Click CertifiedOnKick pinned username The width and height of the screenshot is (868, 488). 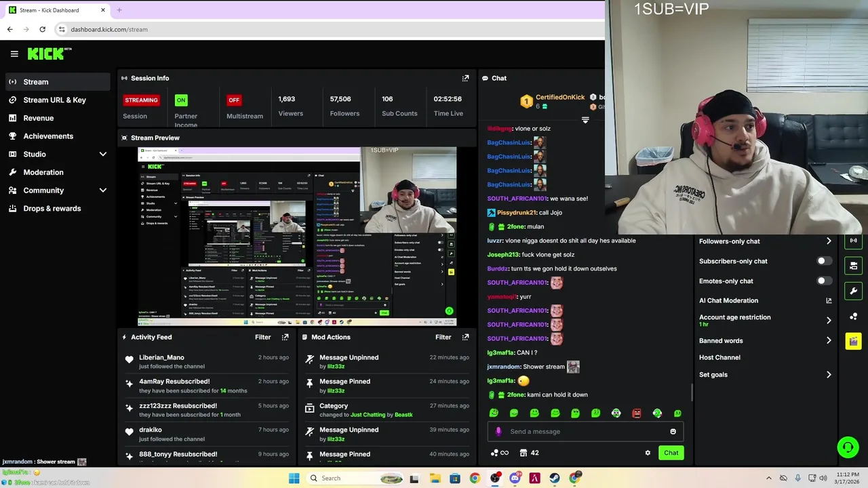[x=560, y=97]
